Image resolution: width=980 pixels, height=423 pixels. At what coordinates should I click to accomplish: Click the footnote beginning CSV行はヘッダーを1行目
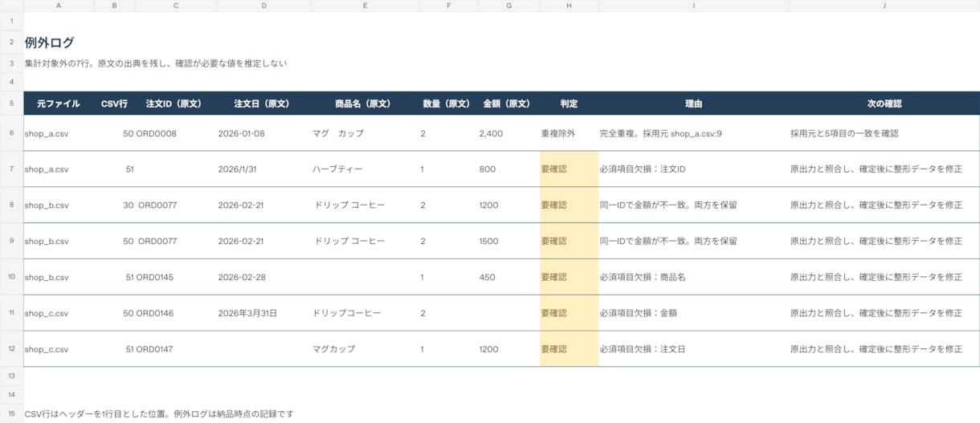point(159,414)
